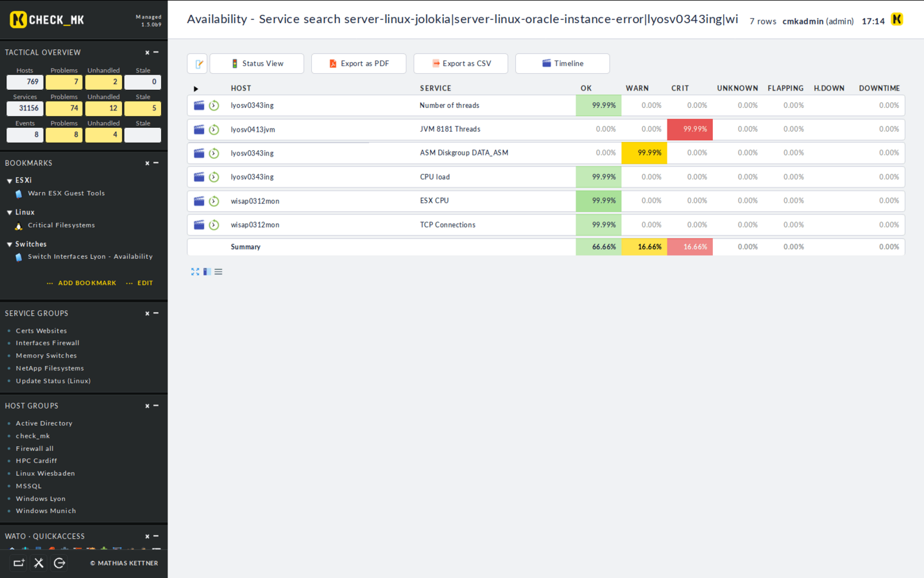
Task: Open Update Status (Linux) service group
Action: pyautogui.click(x=53, y=381)
